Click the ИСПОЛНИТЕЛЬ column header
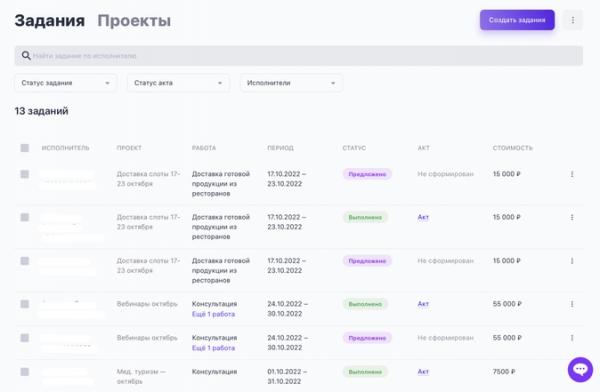Viewport: 600px width, 392px height. [x=65, y=148]
